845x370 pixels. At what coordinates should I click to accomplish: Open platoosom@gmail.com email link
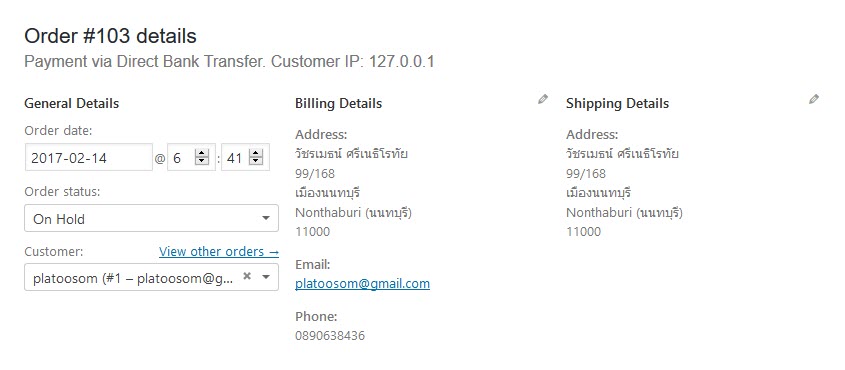362,284
